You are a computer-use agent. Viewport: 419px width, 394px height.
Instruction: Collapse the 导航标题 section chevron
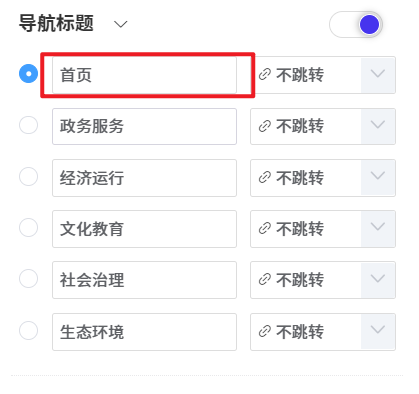[120, 24]
